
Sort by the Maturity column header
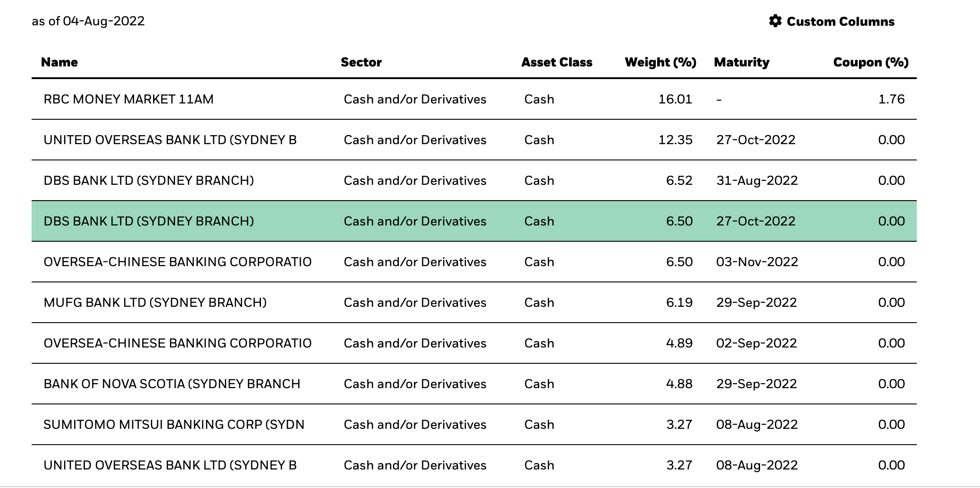click(x=742, y=62)
